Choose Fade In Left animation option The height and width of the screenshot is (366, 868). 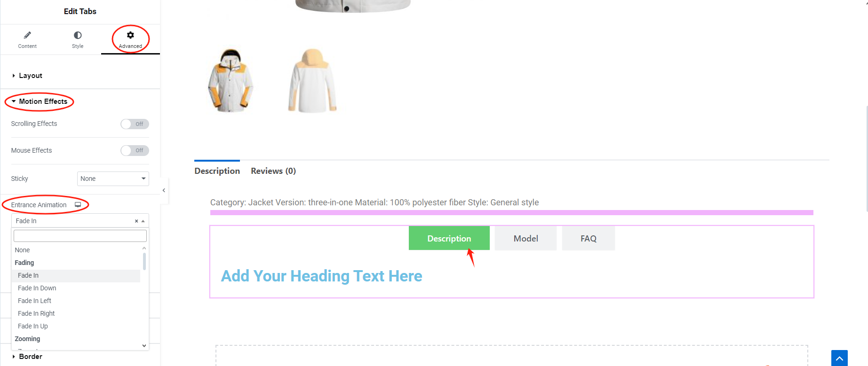[76, 301]
